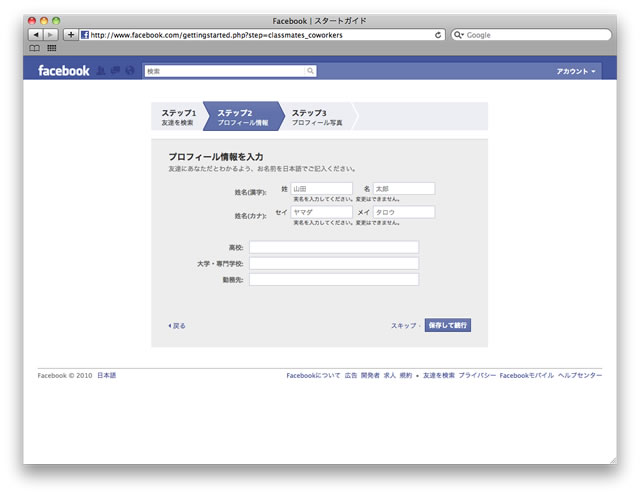Select the ステップ3 プロフィール写真 step tab

(x=317, y=117)
